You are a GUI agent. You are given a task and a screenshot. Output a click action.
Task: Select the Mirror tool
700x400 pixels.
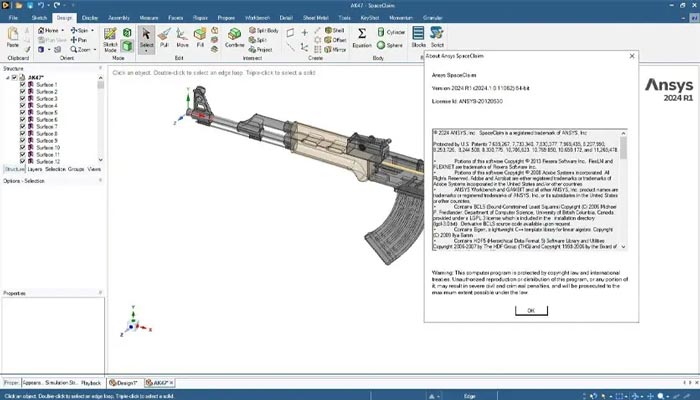[x=335, y=50]
